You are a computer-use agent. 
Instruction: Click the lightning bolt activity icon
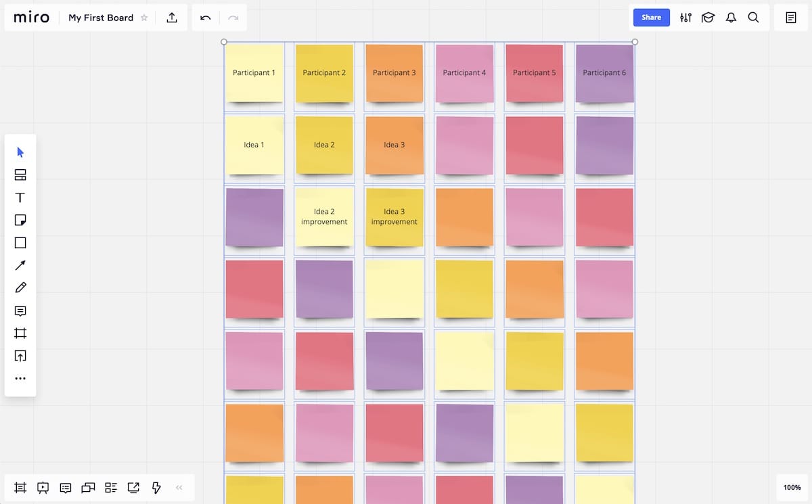[156, 487]
